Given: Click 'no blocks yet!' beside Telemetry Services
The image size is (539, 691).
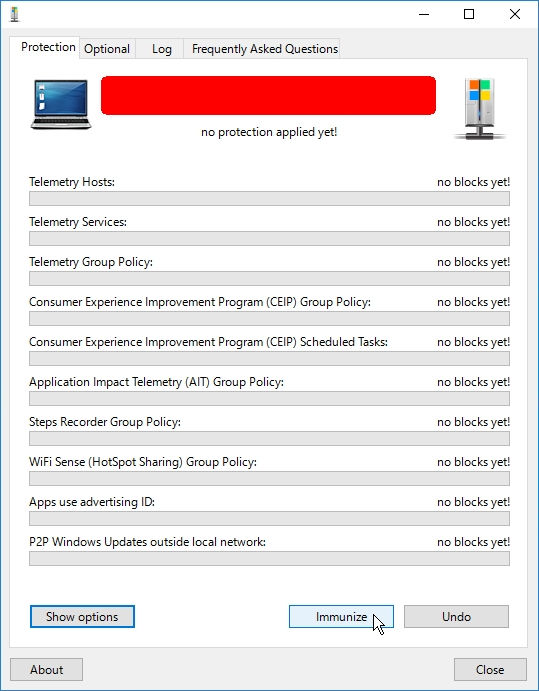Looking at the screenshot, I should point(473,222).
